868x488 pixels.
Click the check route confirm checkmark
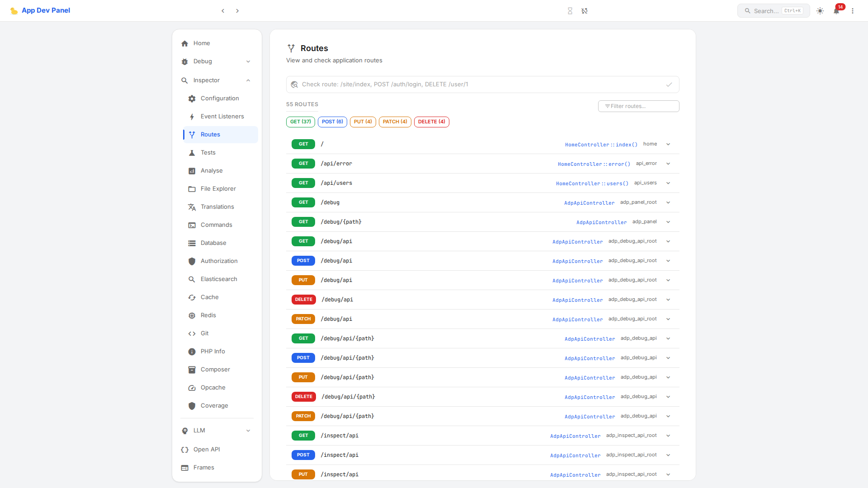click(669, 84)
